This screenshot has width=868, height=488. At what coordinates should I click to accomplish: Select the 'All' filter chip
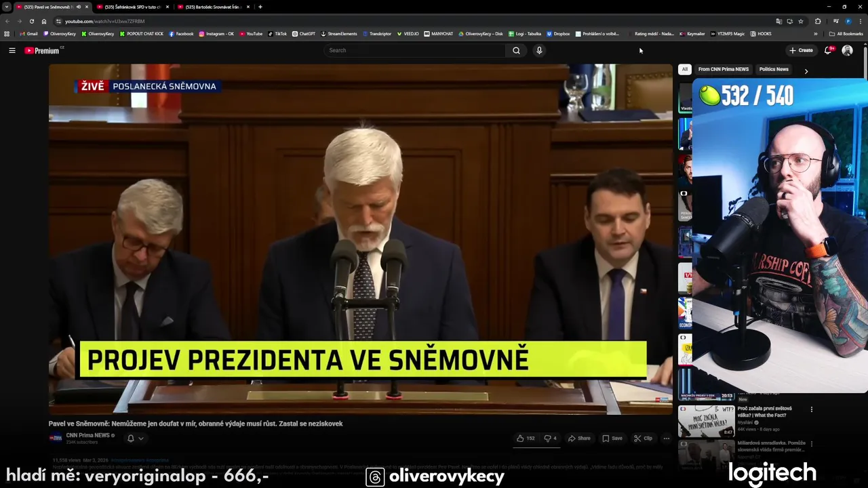(x=685, y=69)
